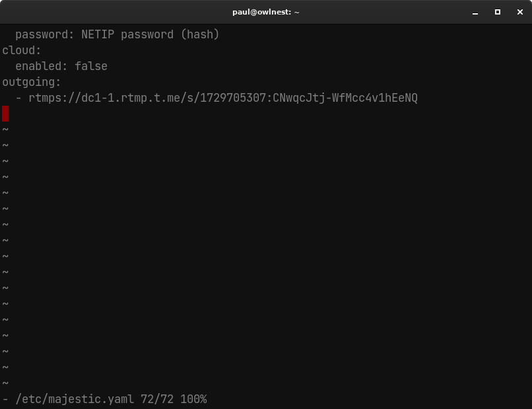
Task: Click the /etc/majestic.yaml filename in status line
Action: point(75,399)
